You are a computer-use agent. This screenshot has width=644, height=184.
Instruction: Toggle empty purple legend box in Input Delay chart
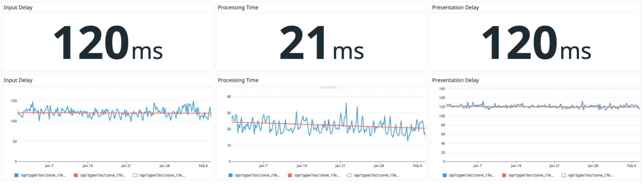coord(135,175)
